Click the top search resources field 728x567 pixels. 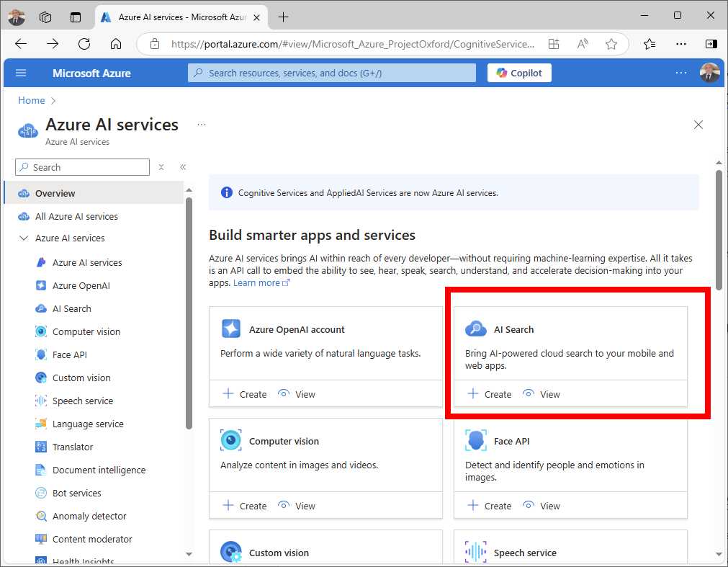[x=331, y=73]
